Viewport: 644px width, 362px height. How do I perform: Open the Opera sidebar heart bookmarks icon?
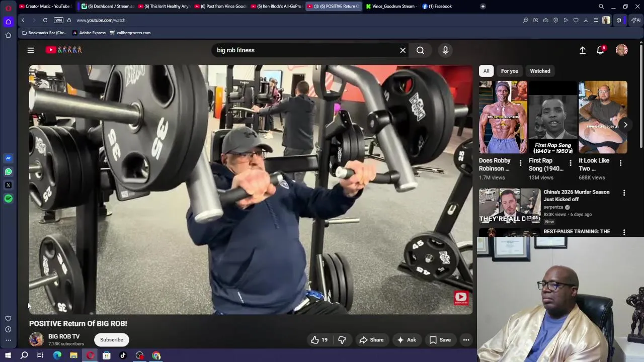coord(8,319)
